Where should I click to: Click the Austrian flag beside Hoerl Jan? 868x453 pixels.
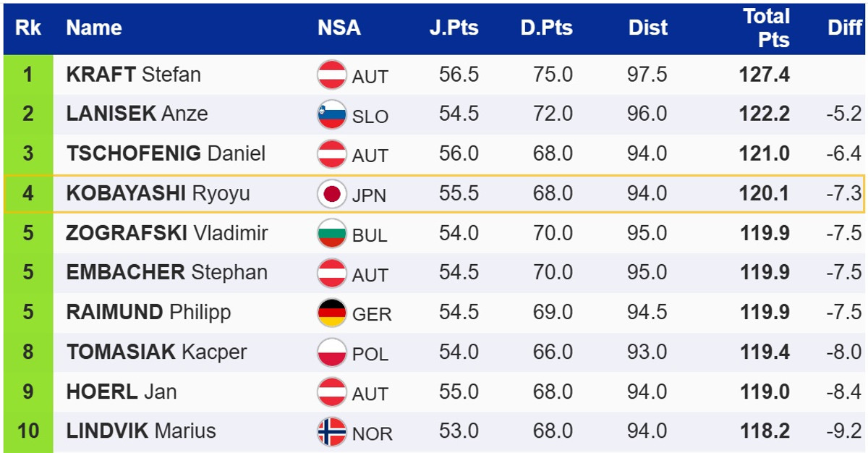(x=332, y=392)
